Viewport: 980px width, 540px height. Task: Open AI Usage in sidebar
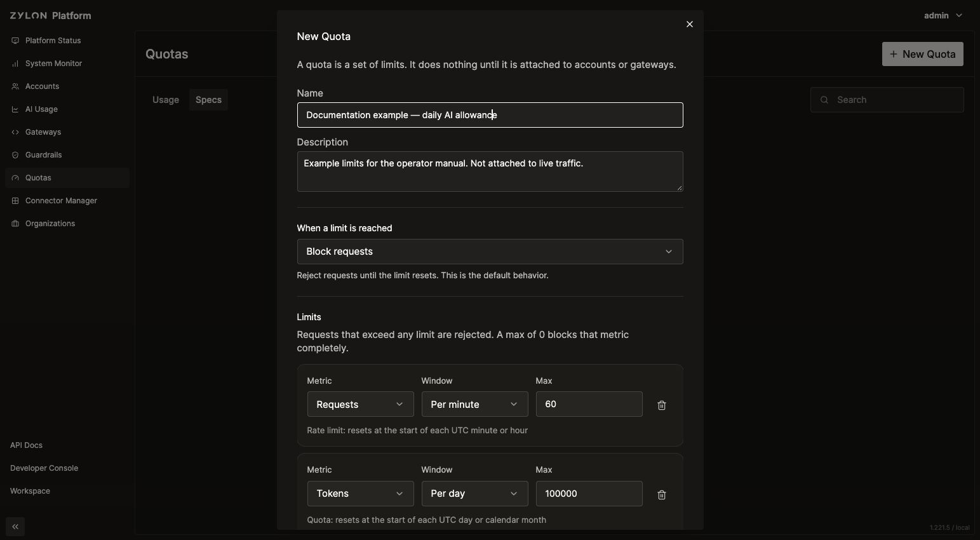[67, 109]
